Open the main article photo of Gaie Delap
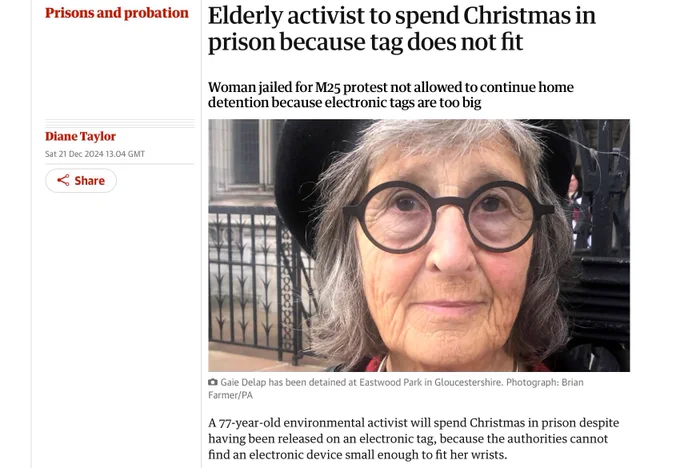 pos(419,245)
